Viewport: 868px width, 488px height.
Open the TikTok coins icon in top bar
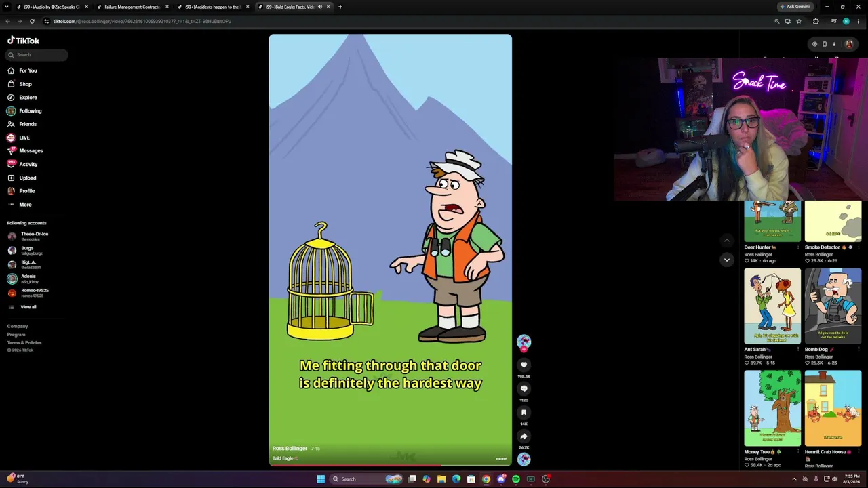[814, 44]
